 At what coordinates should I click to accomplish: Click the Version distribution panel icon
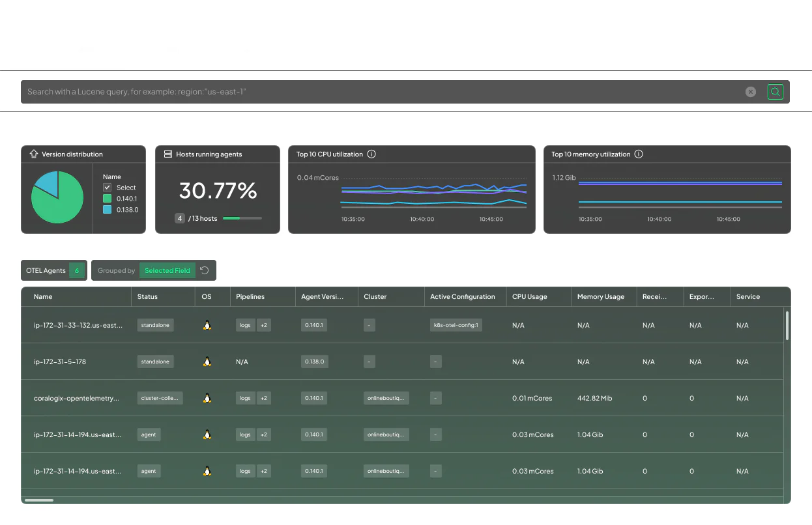click(33, 154)
